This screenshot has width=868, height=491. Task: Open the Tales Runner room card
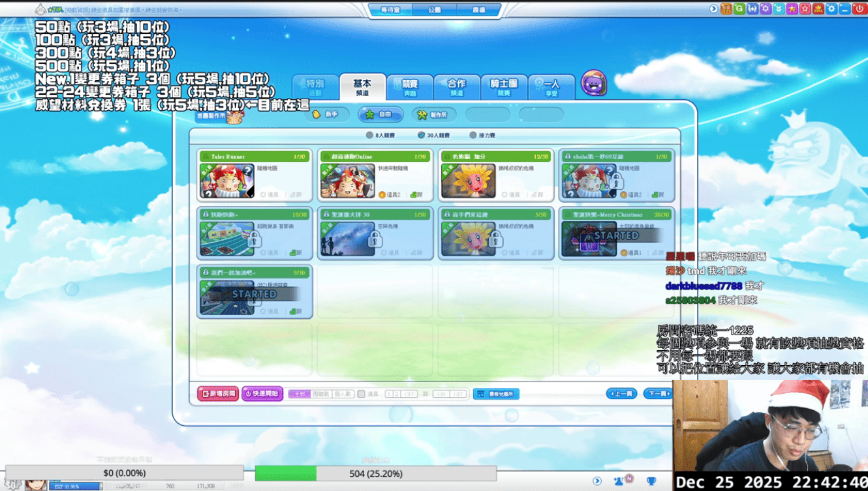click(x=254, y=175)
